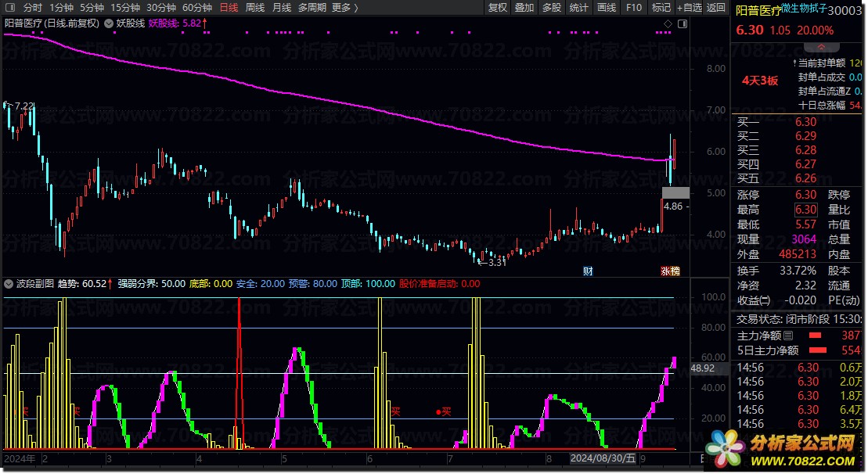Click the diamond icon above the chart
Image resolution: width=868 pixels, height=474 pixels.
[x=668, y=23]
